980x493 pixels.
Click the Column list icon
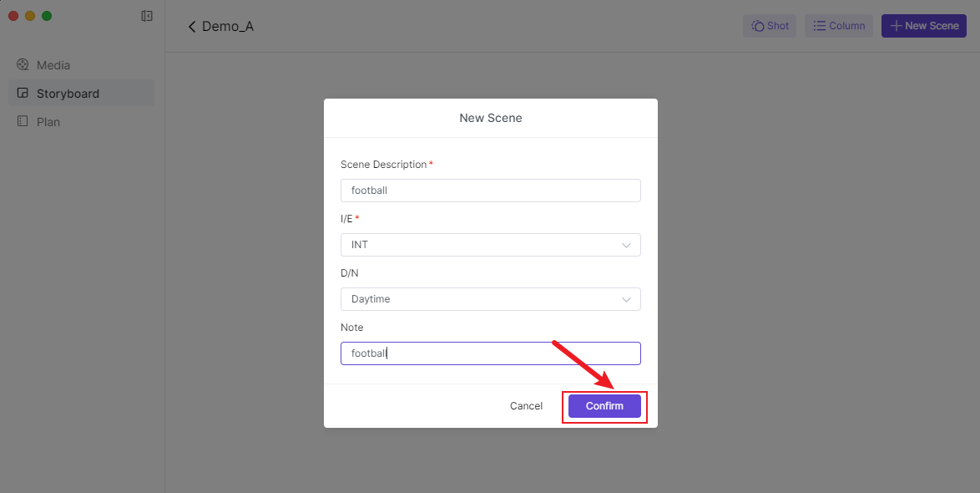tap(820, 26)
